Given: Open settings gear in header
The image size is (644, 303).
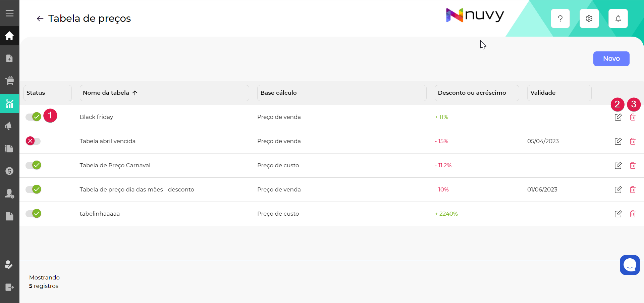Looking at the screenshot, I should coord(589,18).
